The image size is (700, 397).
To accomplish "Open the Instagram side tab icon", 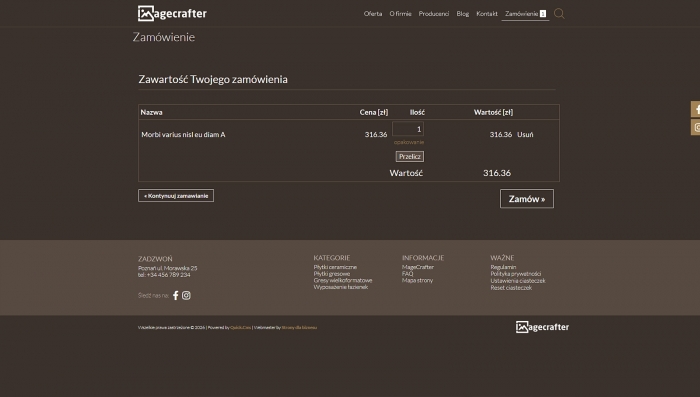I will click(696, 127).
